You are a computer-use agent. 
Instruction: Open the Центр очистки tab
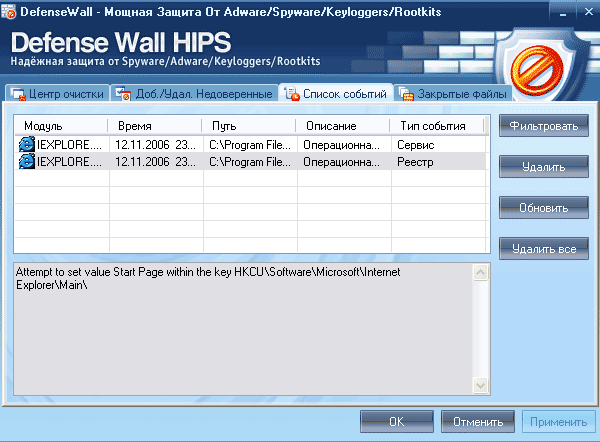[x=57, y=94]
